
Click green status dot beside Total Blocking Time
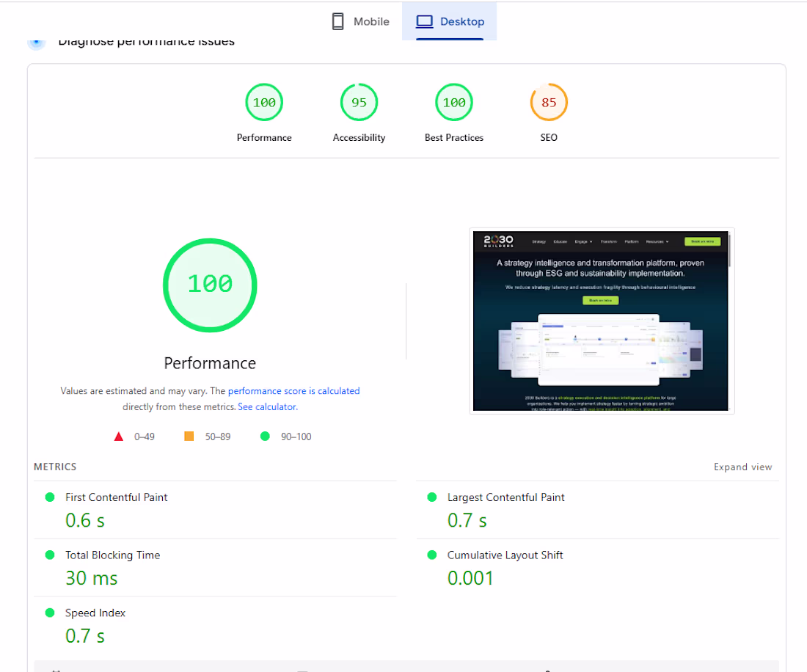pyautogui.click(x=50, y=555)
